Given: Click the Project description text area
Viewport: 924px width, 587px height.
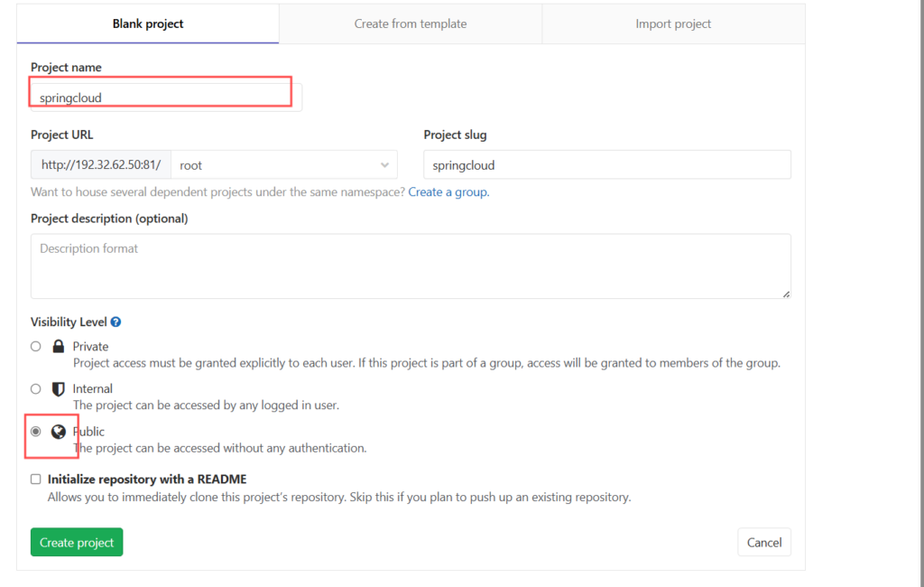Looking at the screenshot, I should 411,266.
